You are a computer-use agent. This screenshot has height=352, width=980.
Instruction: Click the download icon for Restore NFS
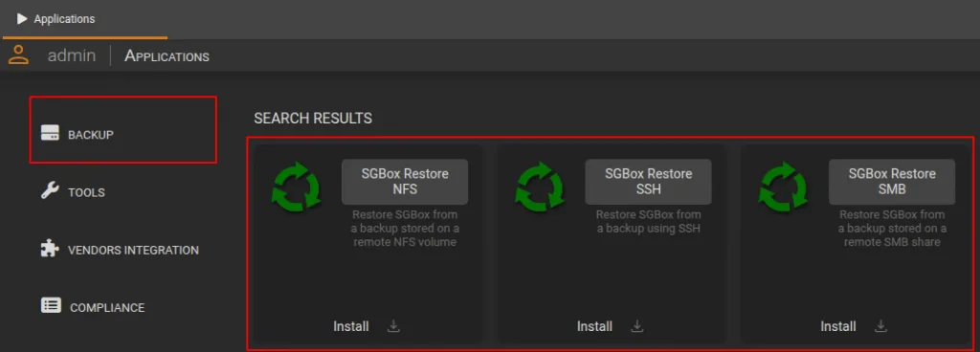coord(393,326)
